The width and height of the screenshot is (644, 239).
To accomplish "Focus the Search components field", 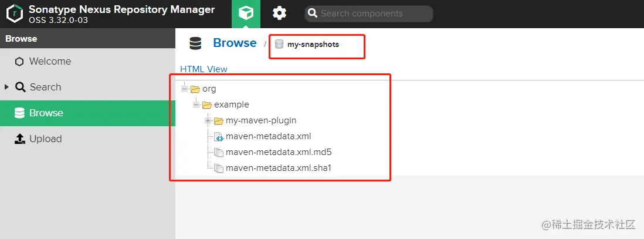I will click(x=369, y=14).
